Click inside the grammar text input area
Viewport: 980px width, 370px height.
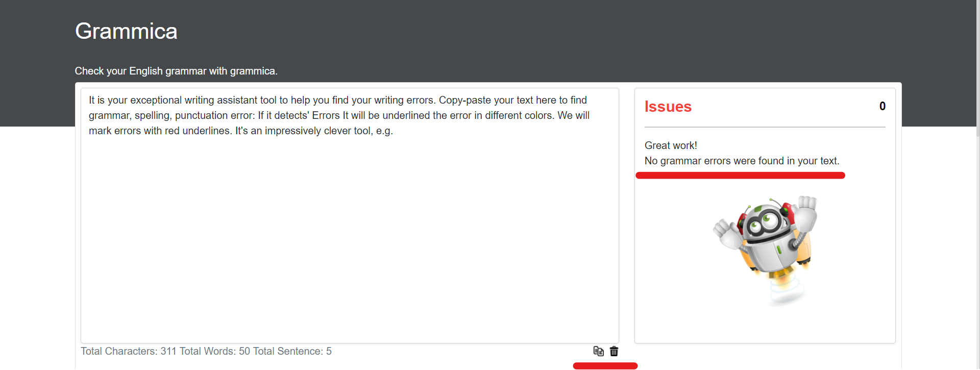click(x=350, y=215)
